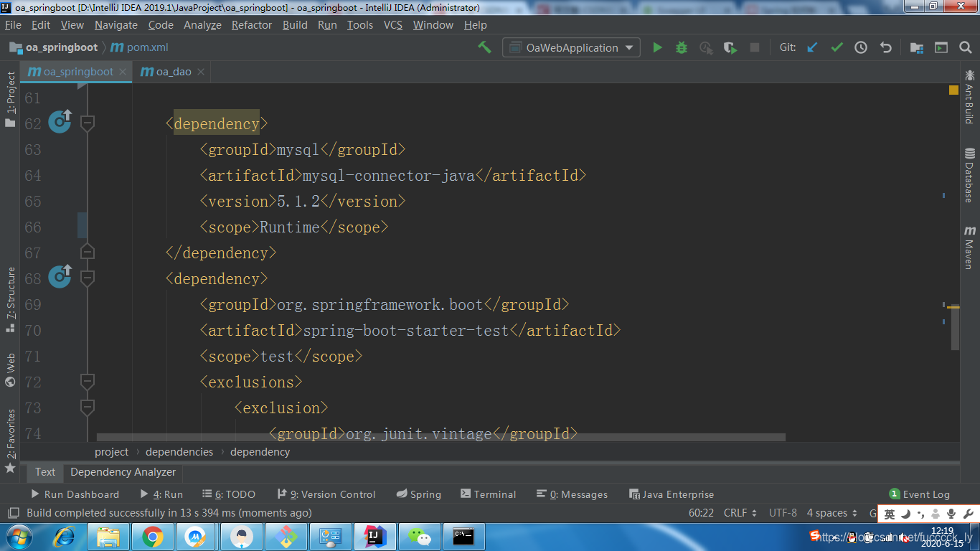Viewport: 980px width, 551px height.
Task: Open the 4: Run tool window
Action: pyautogui.click(x=161, y=494)
